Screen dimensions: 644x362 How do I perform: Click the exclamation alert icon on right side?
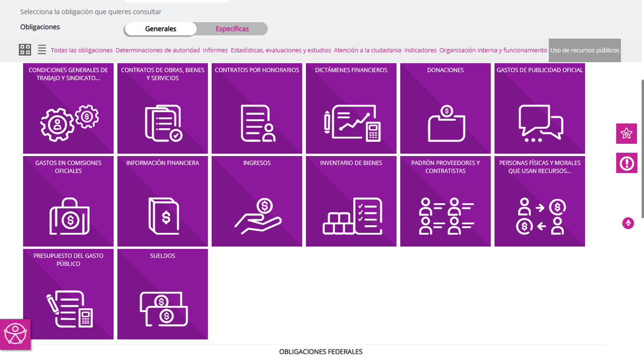pyautogui.click(x=626, y=163)
